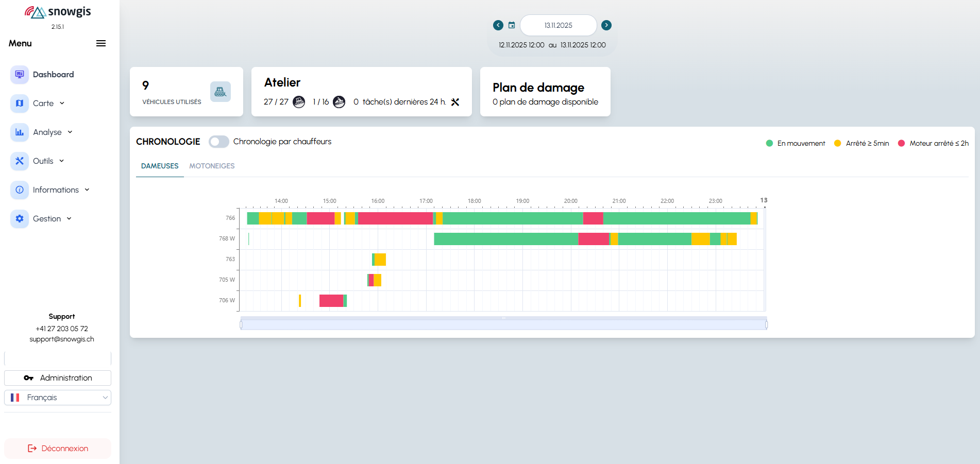This screenshot has height=464, width=980.
Task: Open Dashboard from the sidebar icon
Action: click(x=20, y=74)
